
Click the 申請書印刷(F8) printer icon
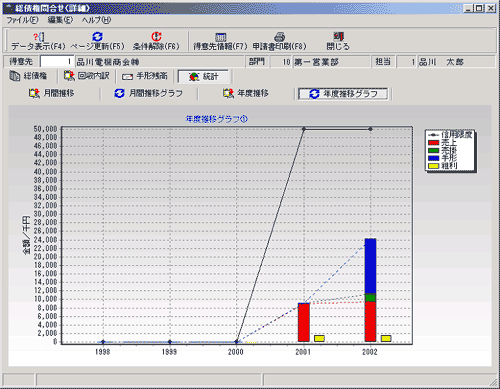(x=279, y=37)
